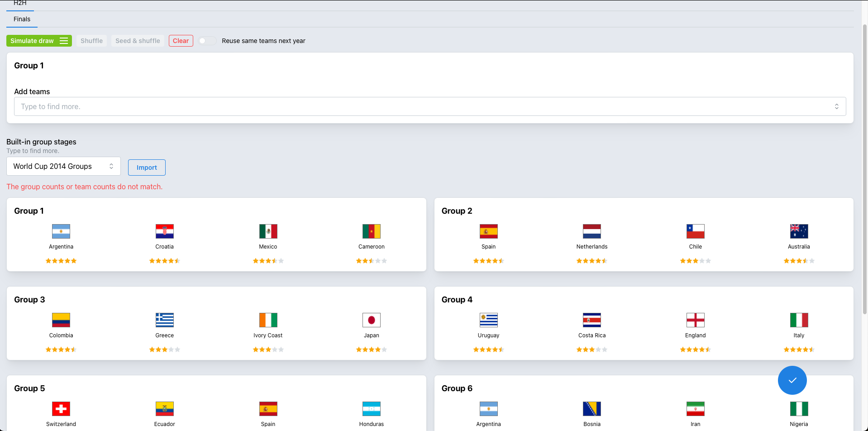868x431 pixels.
Task: Click the Colombia team name
Action: click(61, 335)
